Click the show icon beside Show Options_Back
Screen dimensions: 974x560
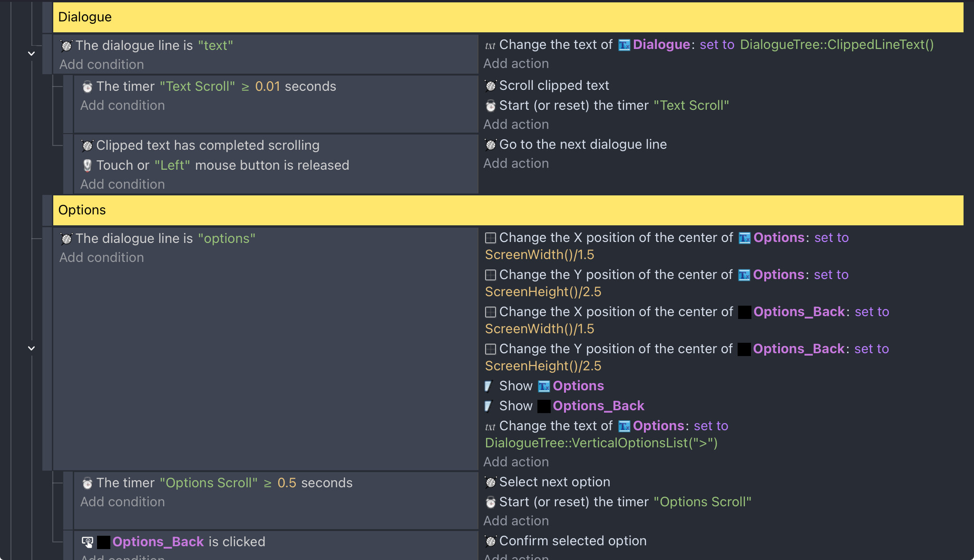tap(488, 406)
